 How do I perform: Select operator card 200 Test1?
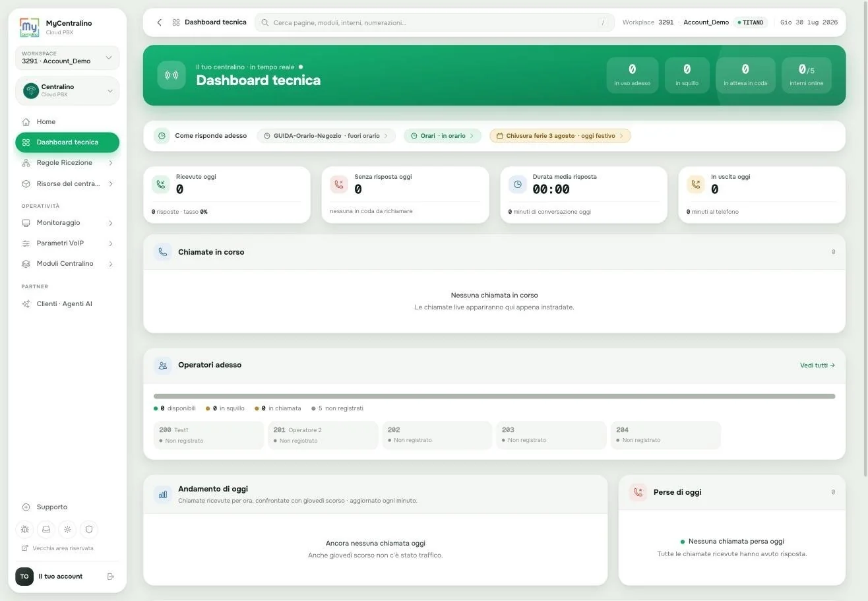[208, 435]
